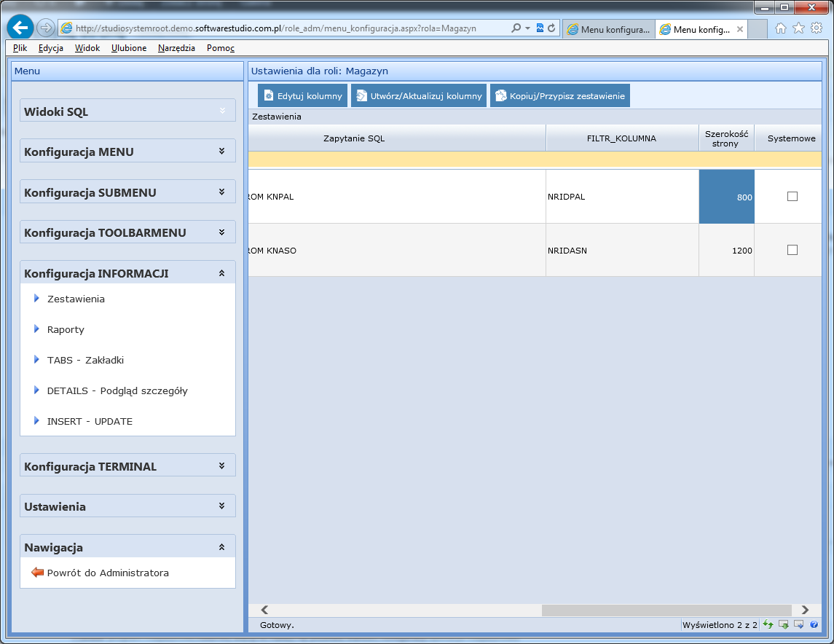Open the browser home icon

point(781,28)
